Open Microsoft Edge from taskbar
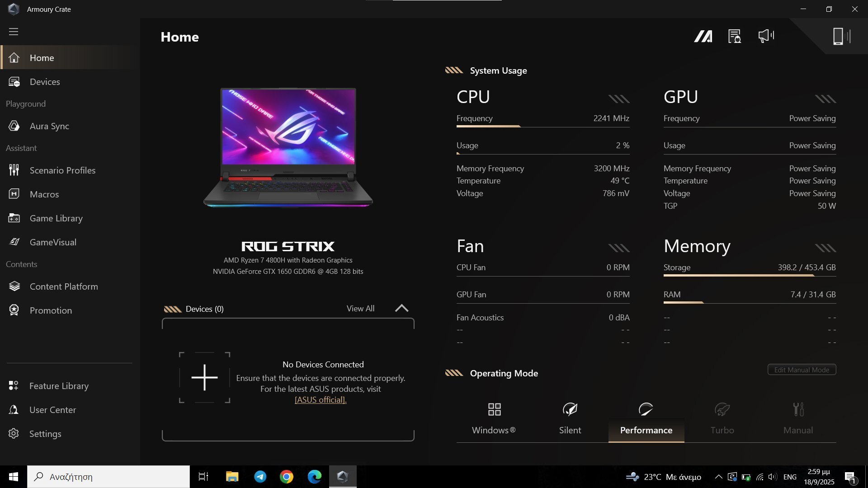This screenshot has width=868, height=488. tap(315, 477)
